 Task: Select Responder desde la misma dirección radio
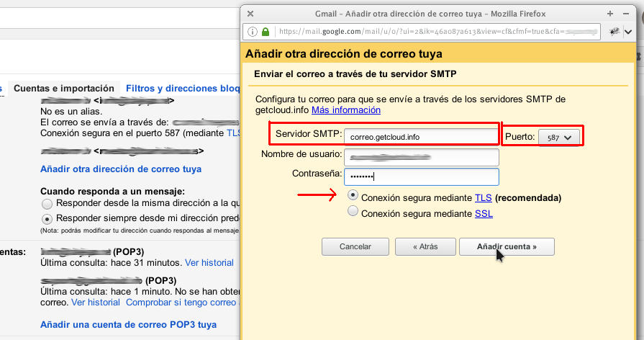[47, 204]
